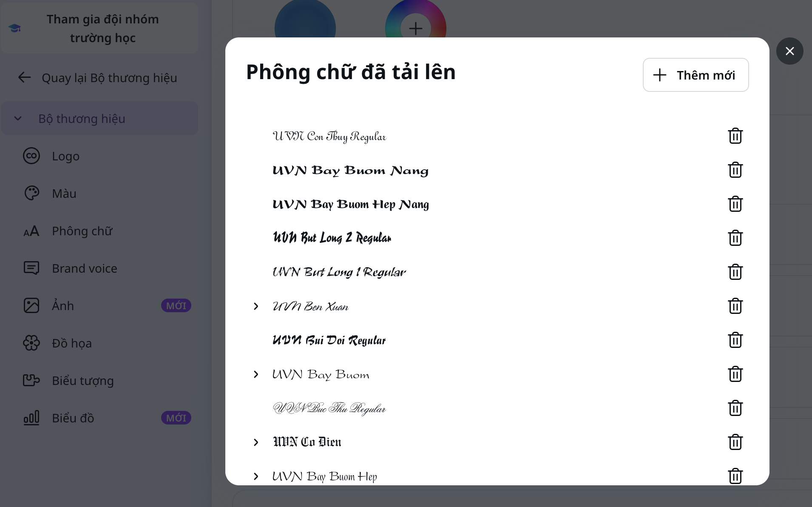
Task: Delete the UVN Bui Doi Regular font
Action: [735, 340]
